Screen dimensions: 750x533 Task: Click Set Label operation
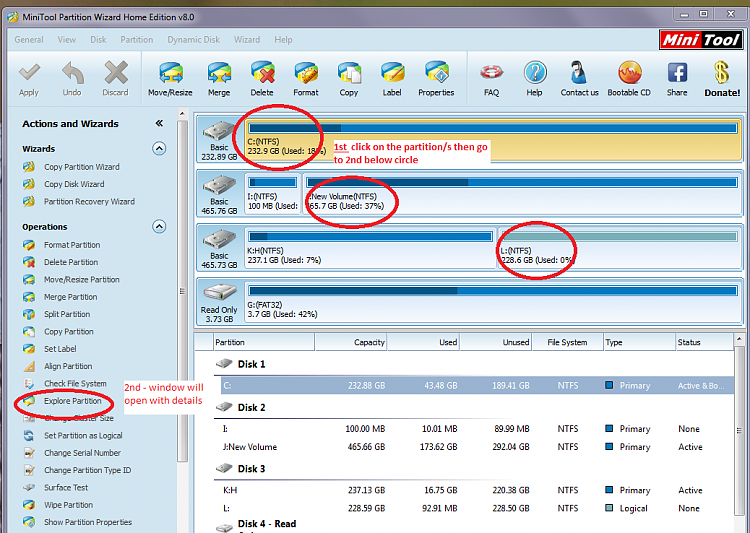point(60,349)
